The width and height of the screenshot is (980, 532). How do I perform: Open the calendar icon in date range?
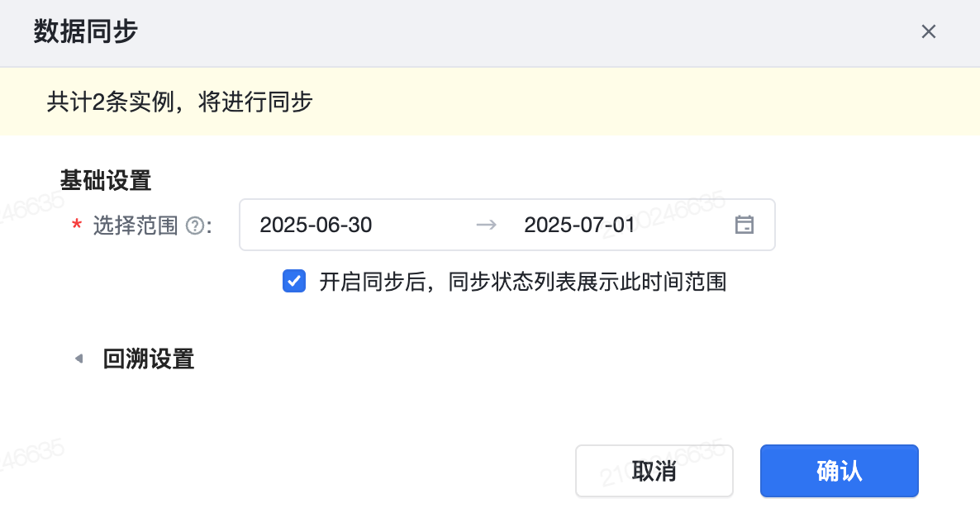coord(745,225)
